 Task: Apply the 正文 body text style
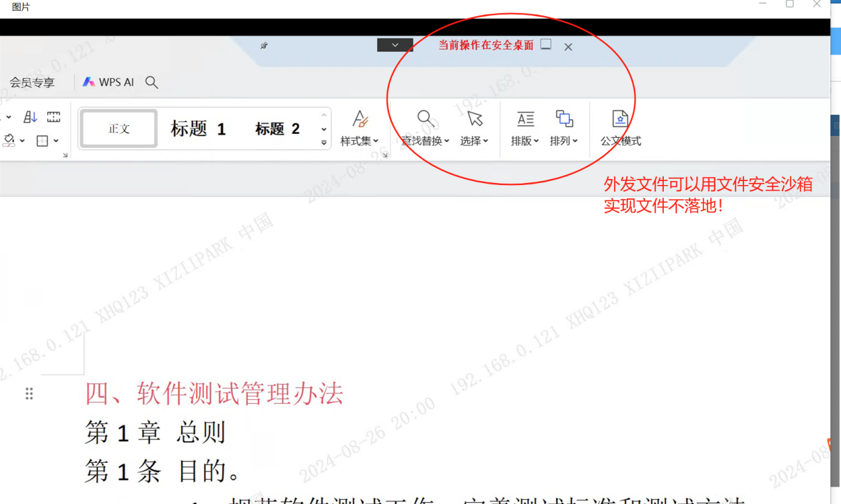(x=119, y=129)
